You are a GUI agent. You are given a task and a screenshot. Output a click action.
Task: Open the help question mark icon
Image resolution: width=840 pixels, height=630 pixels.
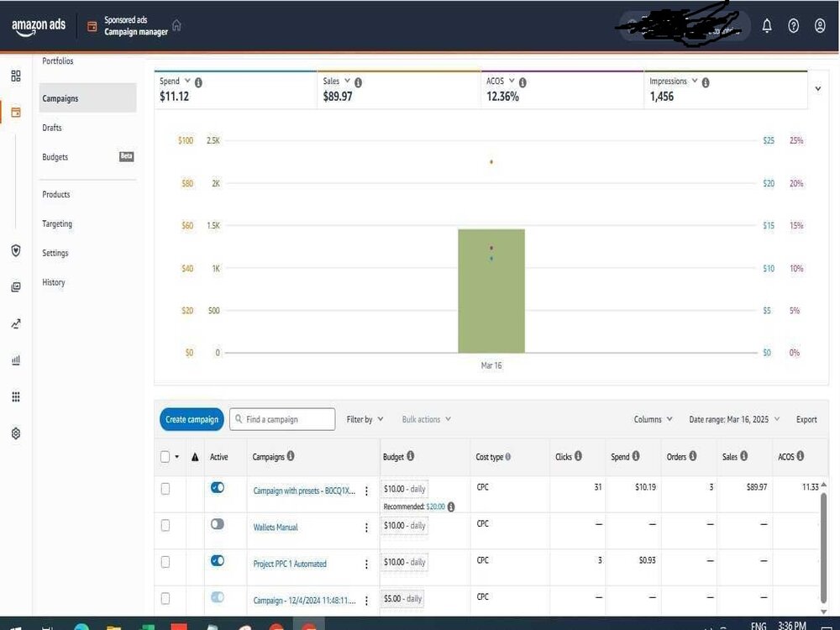click(x=794, y=25)
